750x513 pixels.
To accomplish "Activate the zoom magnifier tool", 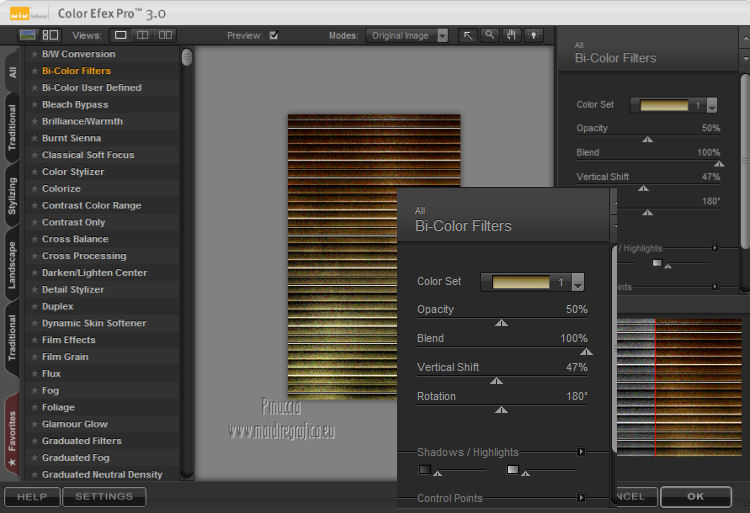I will click(489, 35).
